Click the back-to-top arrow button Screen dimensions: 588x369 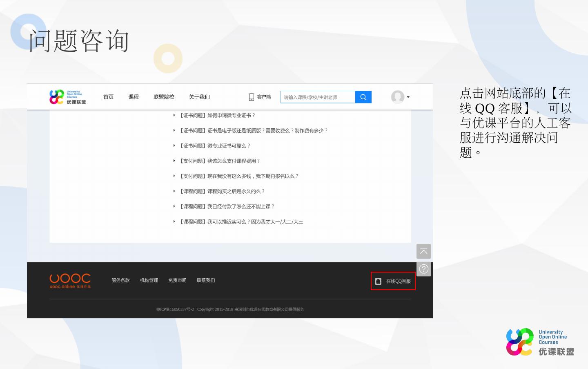point(423,251)
